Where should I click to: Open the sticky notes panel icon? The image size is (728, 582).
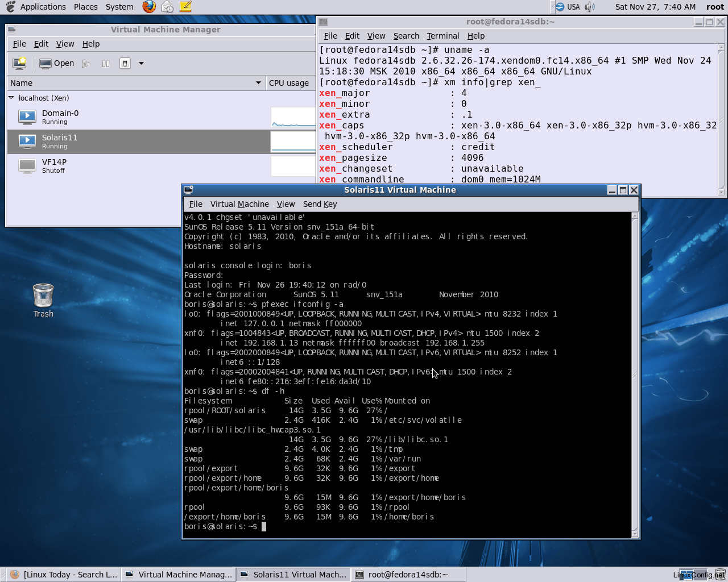click(185, 7)
